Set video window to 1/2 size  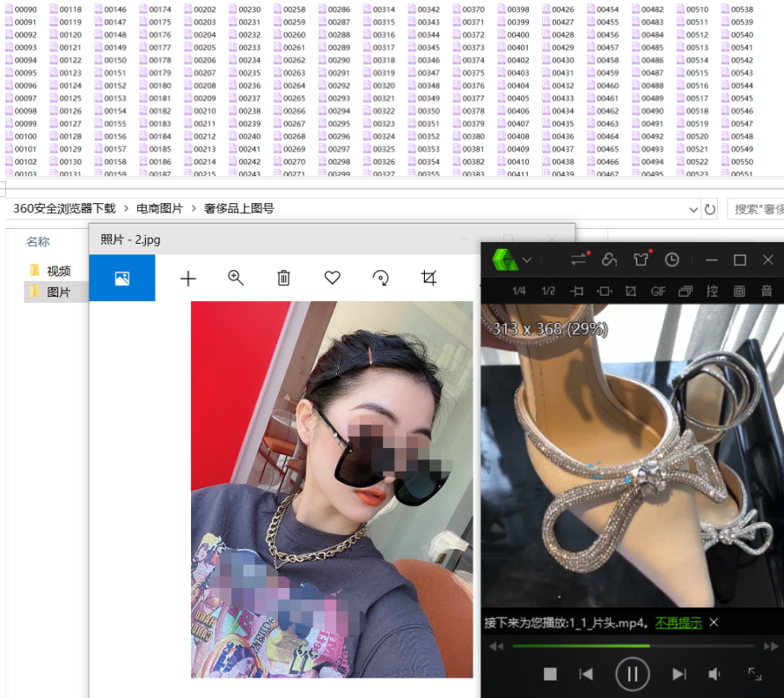tap(548, 290)
